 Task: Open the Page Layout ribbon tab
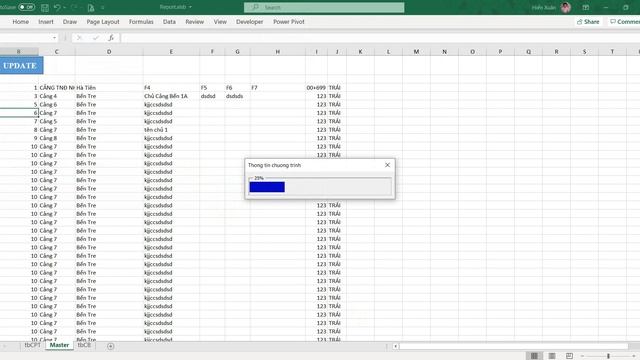[103, 22]
